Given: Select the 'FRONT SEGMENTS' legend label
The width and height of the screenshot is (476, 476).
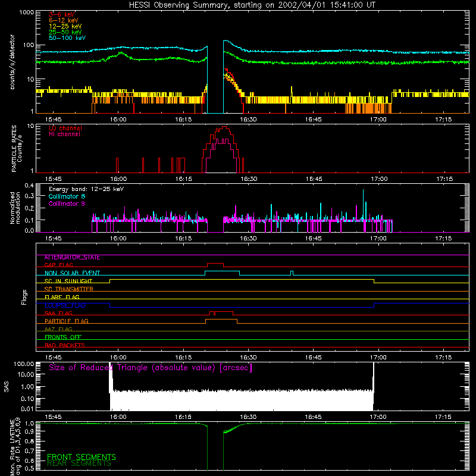Looking at the screenshot, I should (82, 457).
